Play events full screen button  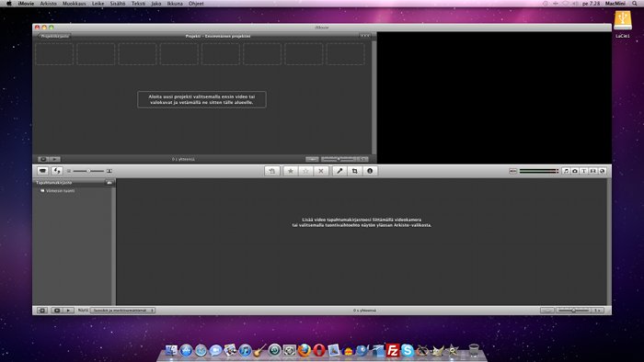pyautogui.click(x=57, y=311)
